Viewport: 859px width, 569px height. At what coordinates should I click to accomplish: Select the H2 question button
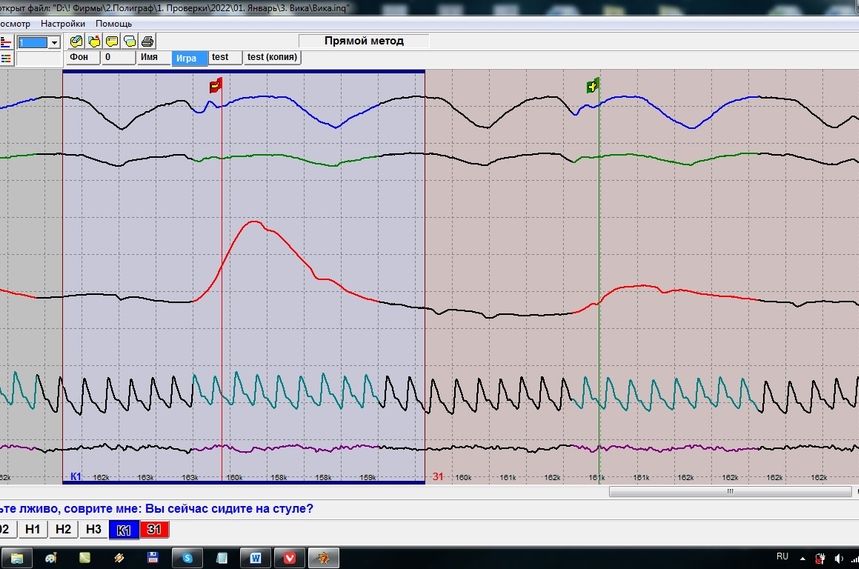(63, 529)
